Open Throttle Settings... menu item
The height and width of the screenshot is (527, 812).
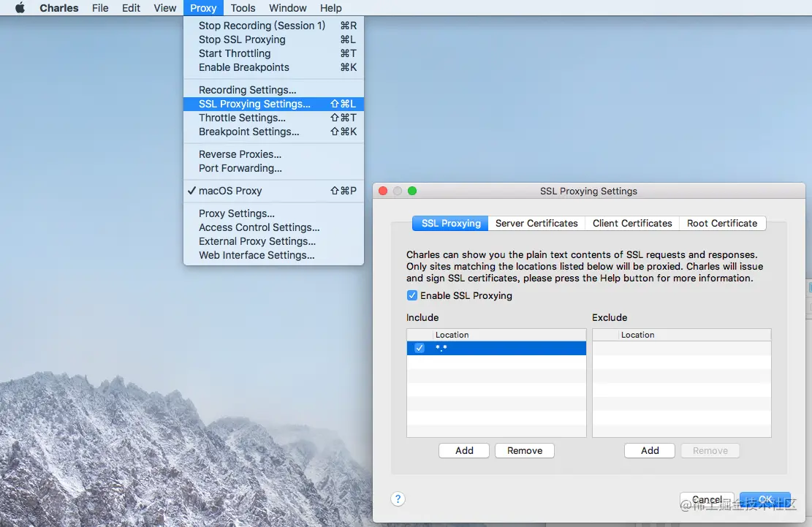[x=273, y=118]
